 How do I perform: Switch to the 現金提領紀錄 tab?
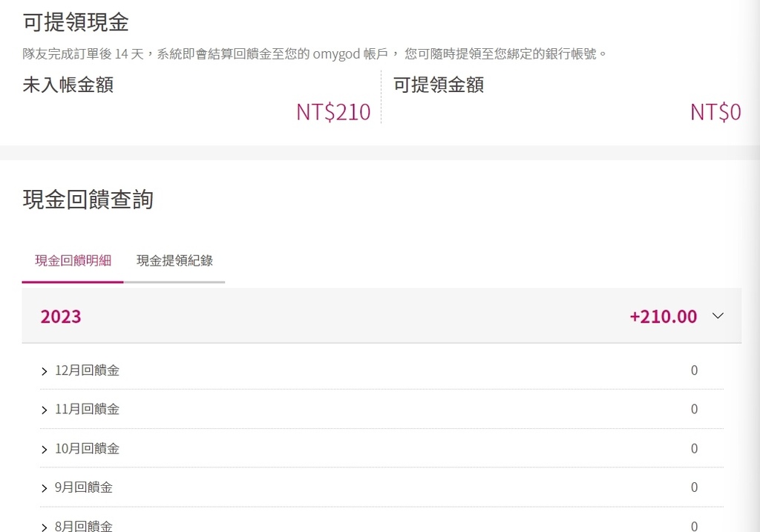point(174,260)
